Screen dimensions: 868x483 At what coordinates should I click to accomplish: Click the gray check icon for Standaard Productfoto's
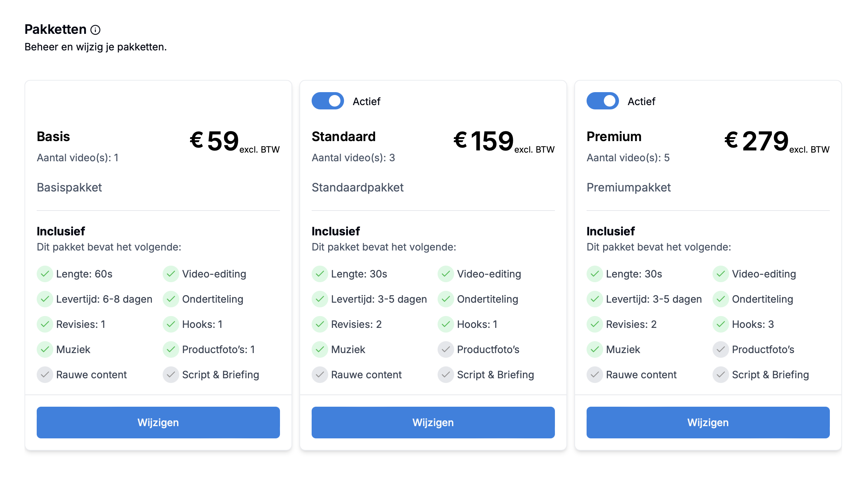coord(446,349)
